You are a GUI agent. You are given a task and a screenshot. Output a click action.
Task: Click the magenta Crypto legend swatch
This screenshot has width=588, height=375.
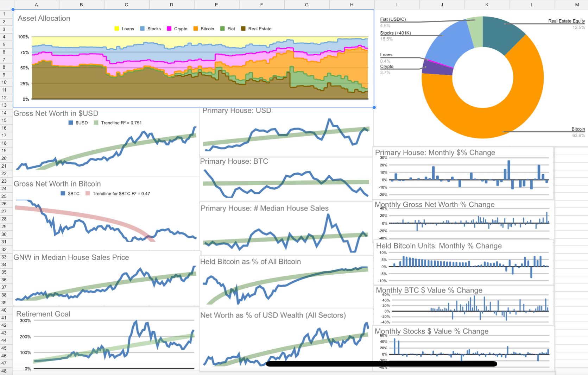(x=169, y=29)
